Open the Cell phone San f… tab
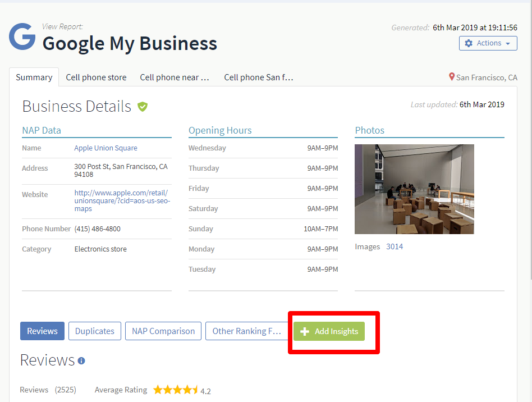The image size is (532, 402). click(x=259, y=77)
